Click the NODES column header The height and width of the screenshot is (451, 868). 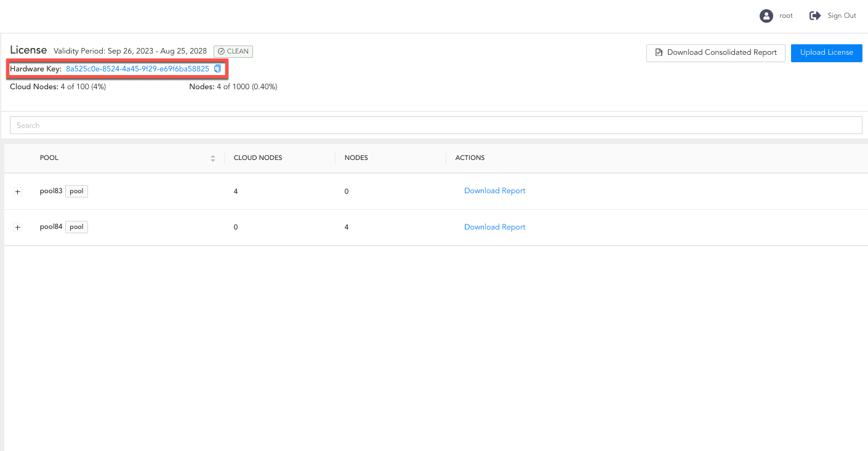pyautogui.click(x=356, y=158)
